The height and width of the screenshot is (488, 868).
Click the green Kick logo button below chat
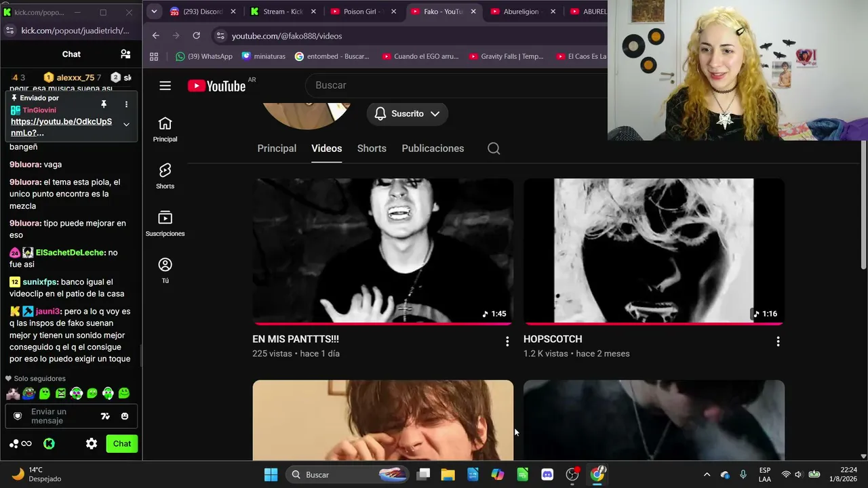49,444
